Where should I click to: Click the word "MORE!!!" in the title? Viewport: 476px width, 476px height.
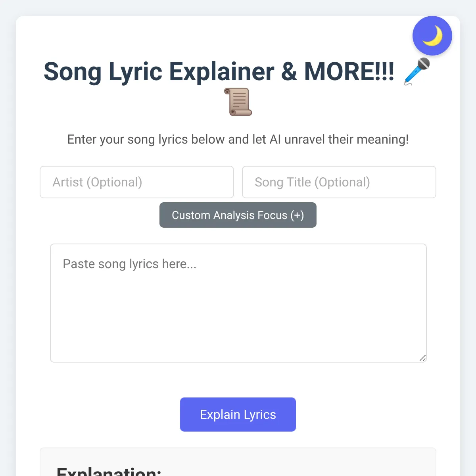point(349,72)
